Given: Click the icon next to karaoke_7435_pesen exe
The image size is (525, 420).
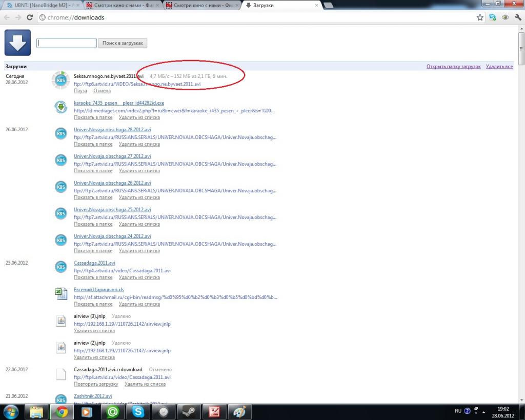Looking at the screenshot, I should point(60,107).
